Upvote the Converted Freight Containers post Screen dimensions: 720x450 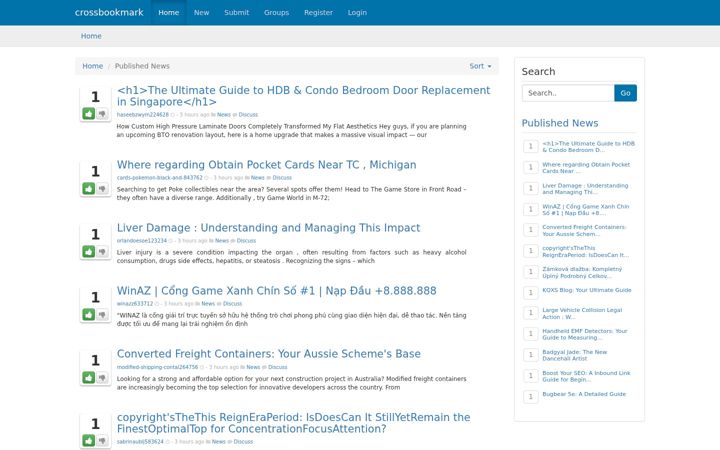89,377
